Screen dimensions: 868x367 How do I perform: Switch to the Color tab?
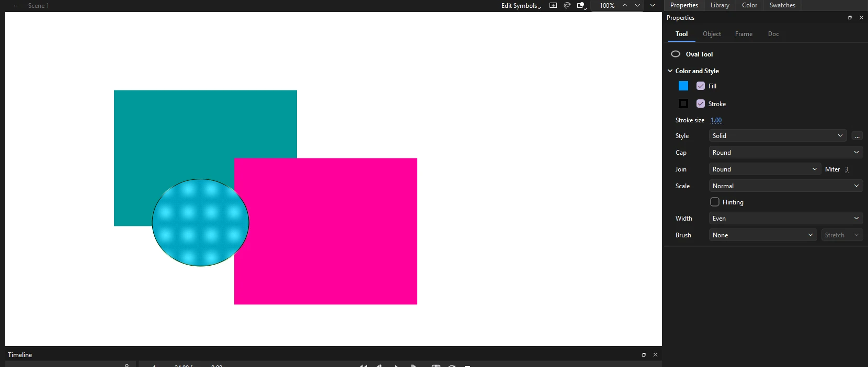[749, 5]
